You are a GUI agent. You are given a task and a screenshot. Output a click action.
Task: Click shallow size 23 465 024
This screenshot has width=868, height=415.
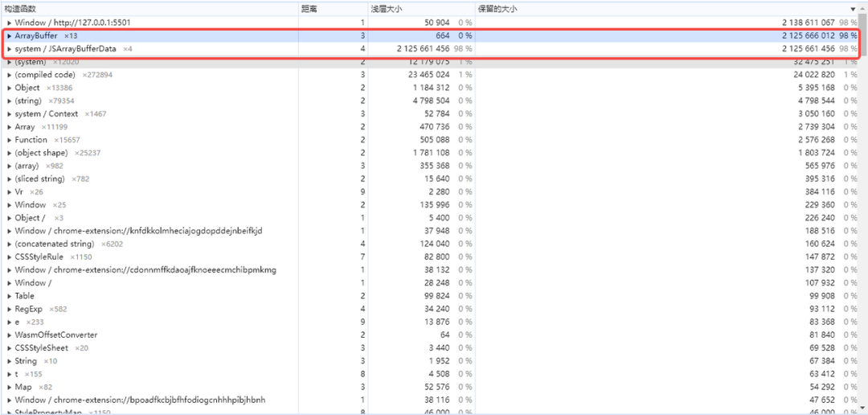[x=428, y=75]
